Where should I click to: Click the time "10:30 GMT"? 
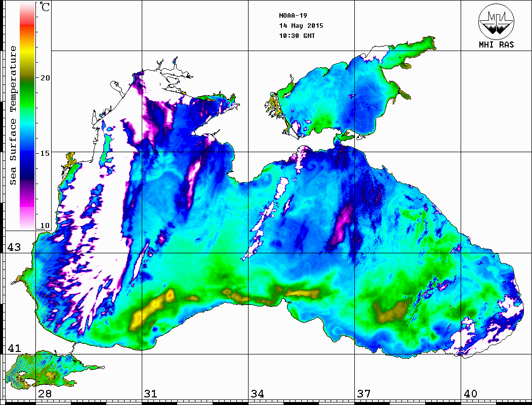click(297, 36)
